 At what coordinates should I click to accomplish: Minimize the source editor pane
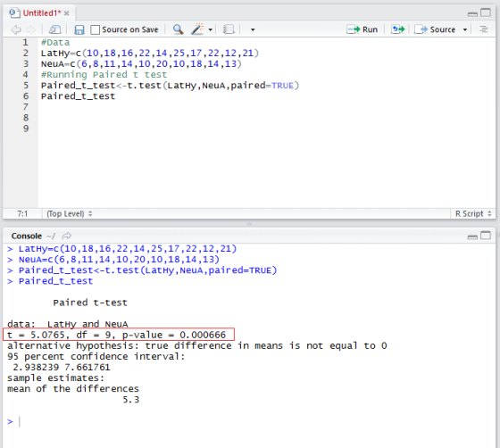coord(472,14)
